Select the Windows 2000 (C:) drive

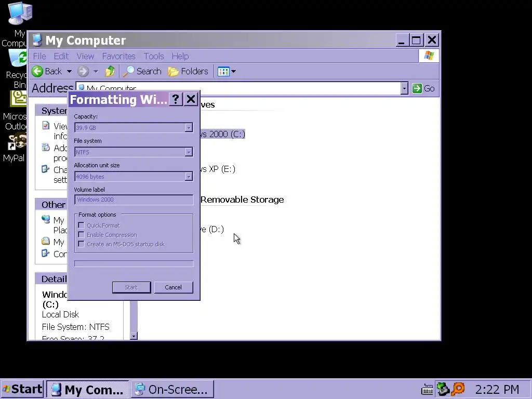pyautogui.click(x=222, y=134)
